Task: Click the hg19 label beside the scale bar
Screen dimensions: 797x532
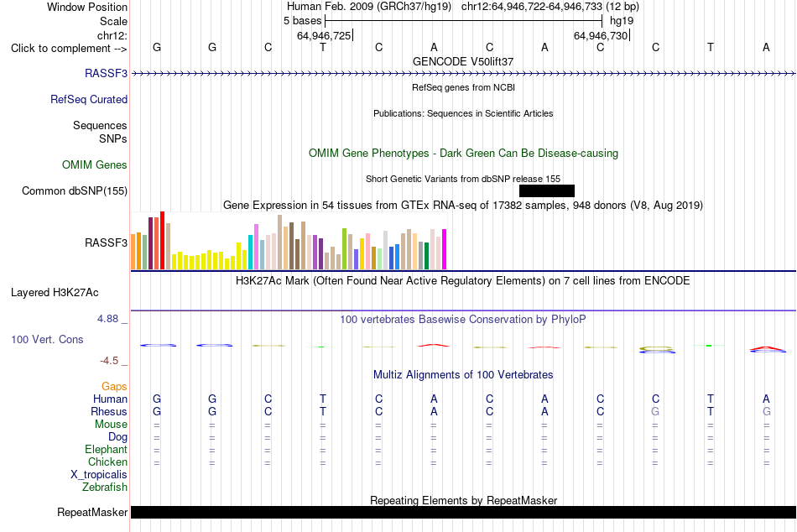Action: (x=622, y=21)
